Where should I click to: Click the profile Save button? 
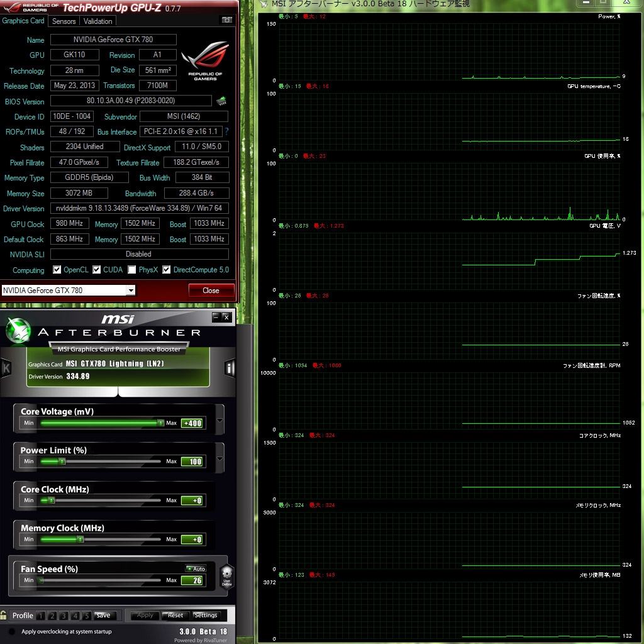point(105,615)
